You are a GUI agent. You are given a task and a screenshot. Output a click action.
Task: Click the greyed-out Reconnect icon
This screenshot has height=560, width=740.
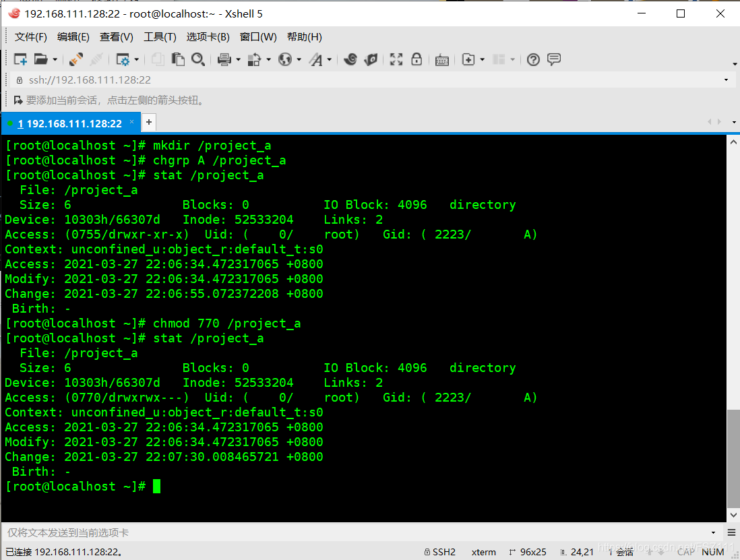[x=96, y=59]
